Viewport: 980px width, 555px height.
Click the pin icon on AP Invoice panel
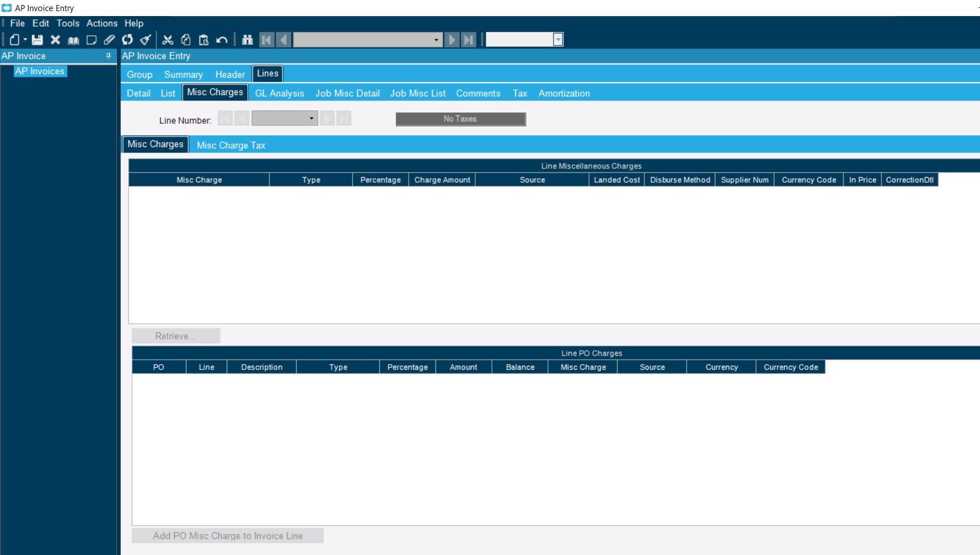[108, 56]
